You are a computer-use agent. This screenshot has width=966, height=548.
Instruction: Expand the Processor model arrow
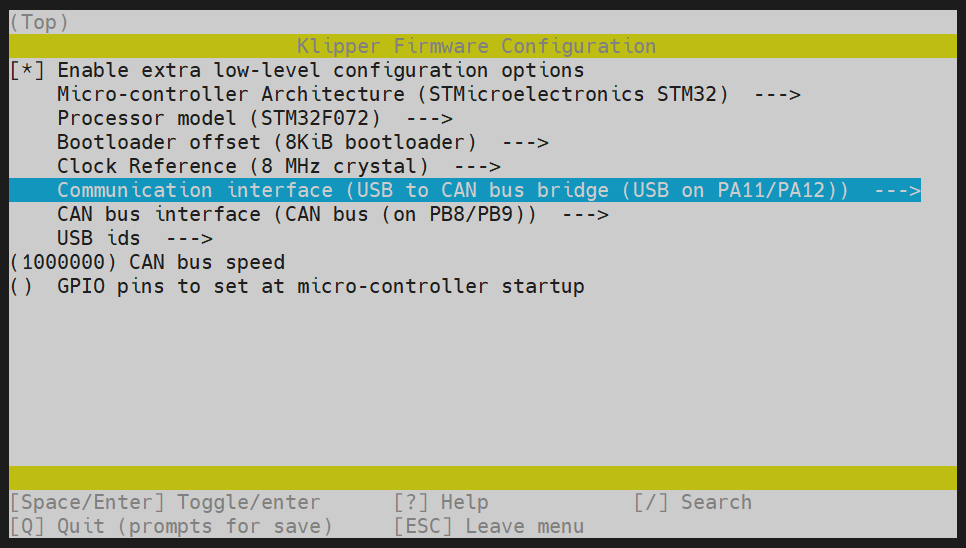430,119
